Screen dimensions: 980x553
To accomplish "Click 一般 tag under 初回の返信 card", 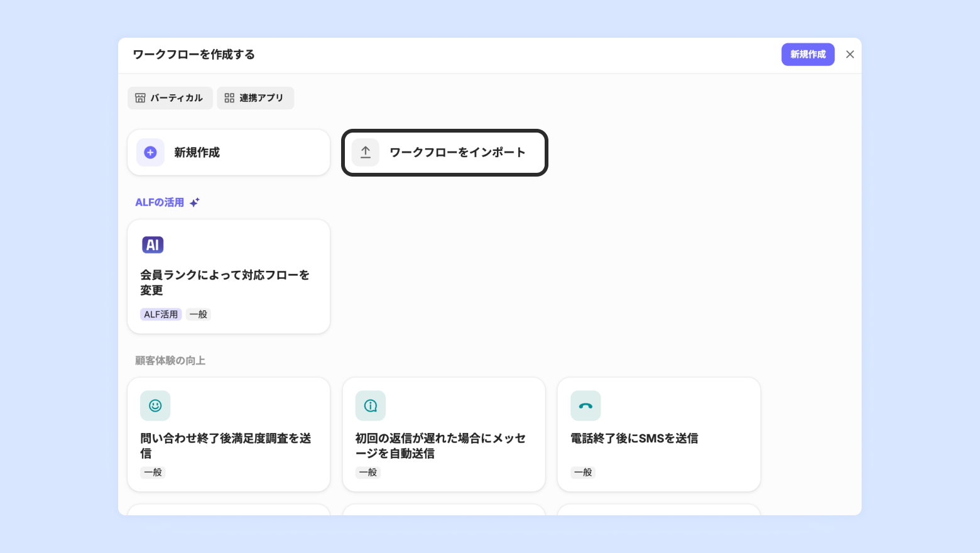I will pos(368,473).
